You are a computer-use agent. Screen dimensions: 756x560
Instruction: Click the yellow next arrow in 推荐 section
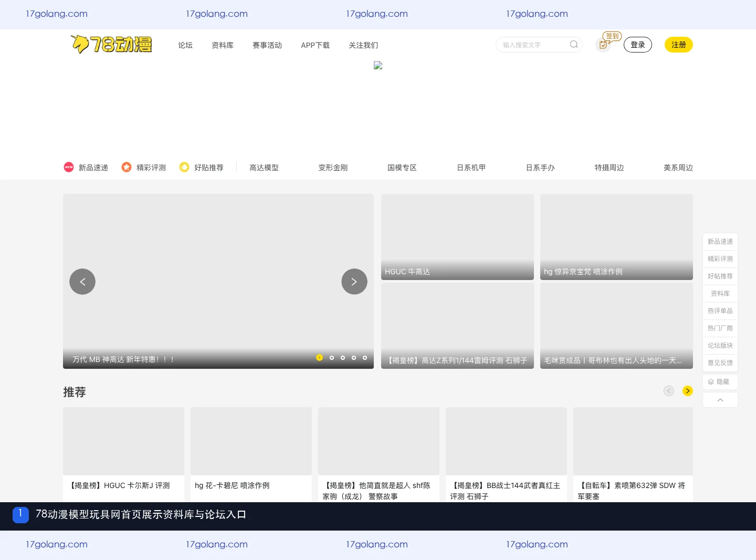[688, 391]
